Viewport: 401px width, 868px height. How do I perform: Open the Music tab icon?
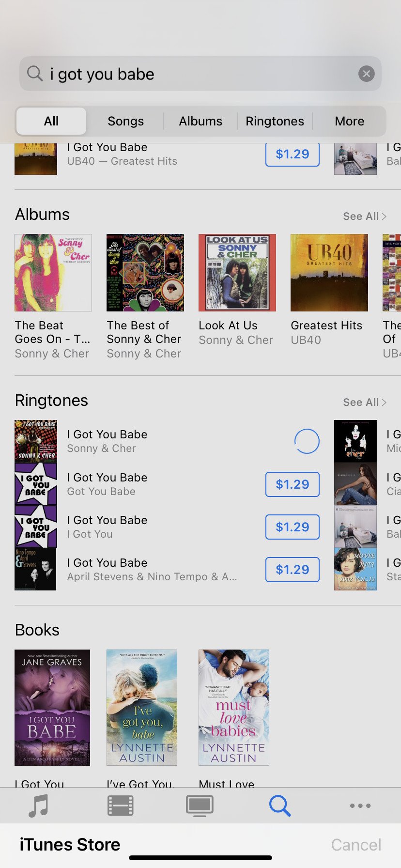tap(39, 806)
